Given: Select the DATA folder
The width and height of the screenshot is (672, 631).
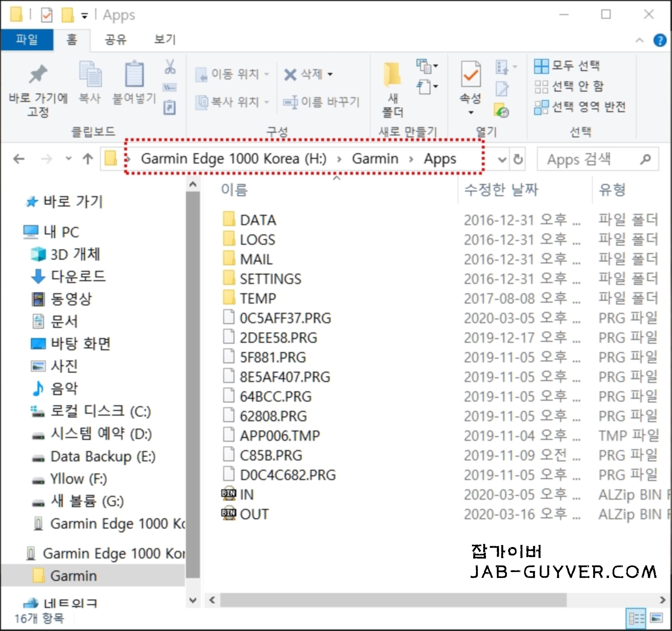Looking at the screenshot, I should (250, 220).
